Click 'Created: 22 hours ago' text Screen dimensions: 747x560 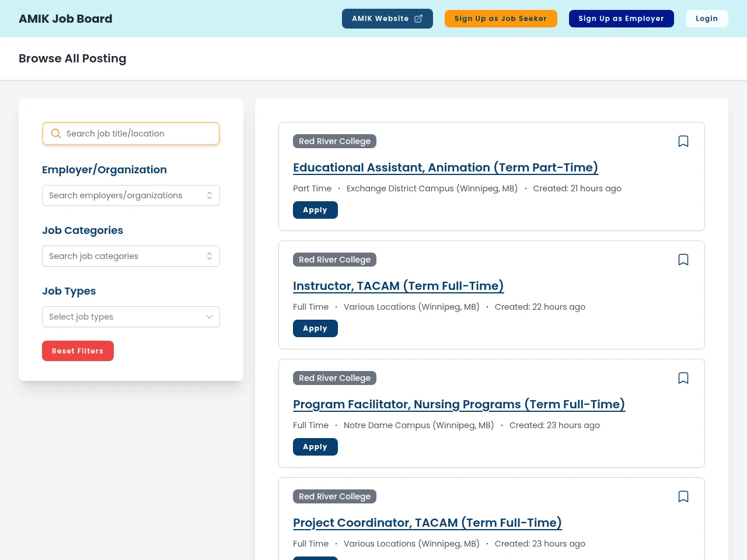540,307
